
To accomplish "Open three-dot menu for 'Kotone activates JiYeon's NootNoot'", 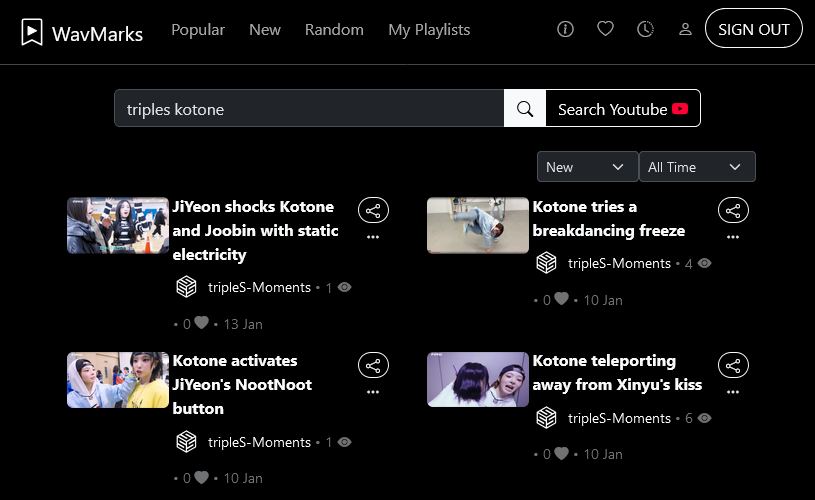I will click(x=373, y=392).
